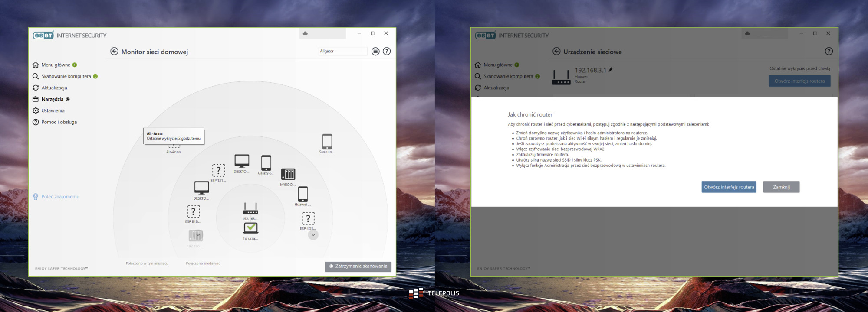Screen dimensions: 868x312
Task: Open help in Monitor sieci domowej header
Action: [x=387, y=52]
